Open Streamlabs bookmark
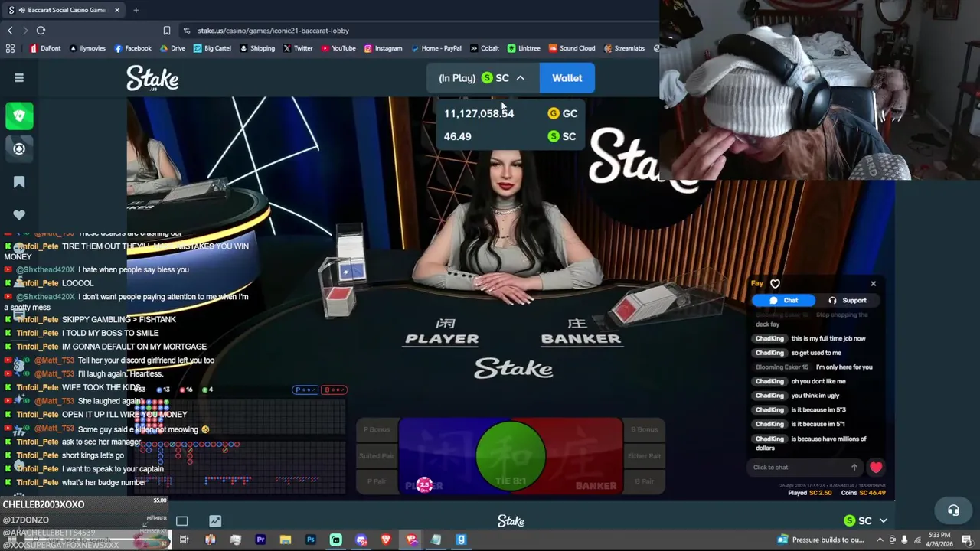Image resolution: width=980 pixels, height=551 pixels. coord(624,48)
